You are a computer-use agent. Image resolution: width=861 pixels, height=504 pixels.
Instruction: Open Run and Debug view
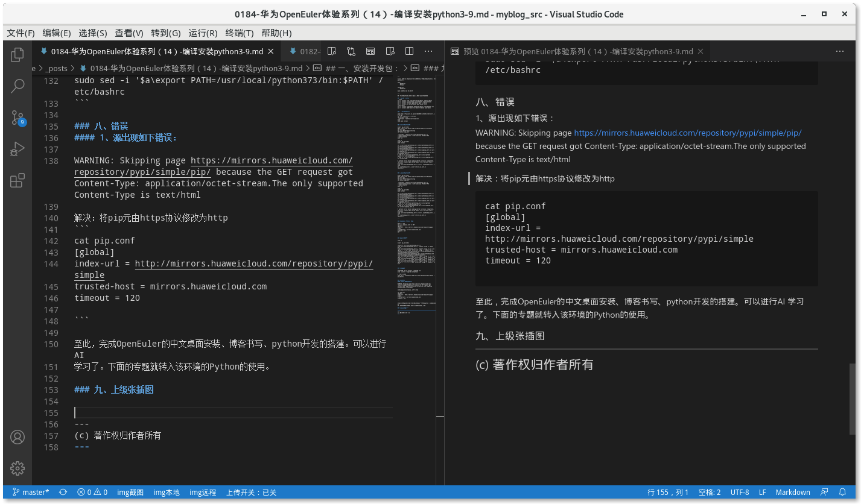coord(17,149)
